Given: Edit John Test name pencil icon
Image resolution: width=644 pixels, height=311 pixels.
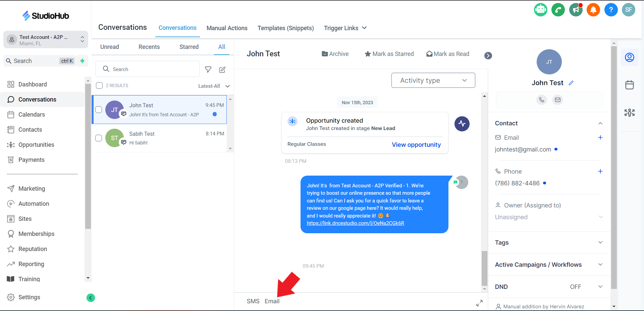Looking at the screenshot, I should click(571, 83).
